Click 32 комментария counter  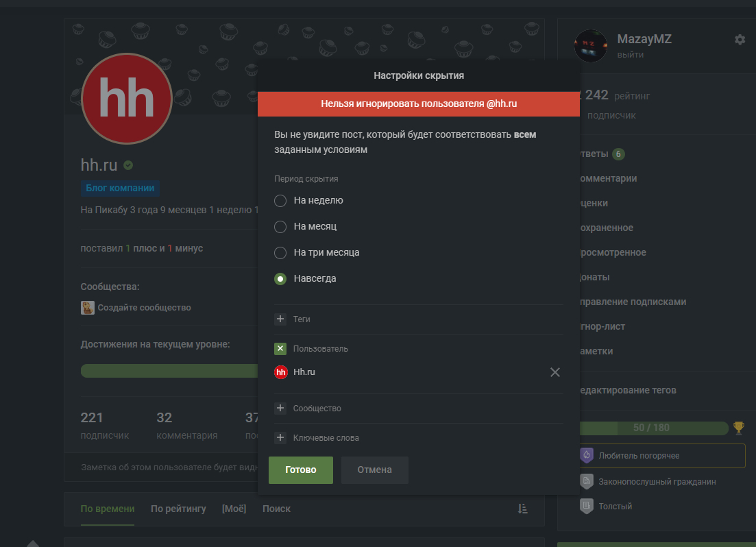186,425
